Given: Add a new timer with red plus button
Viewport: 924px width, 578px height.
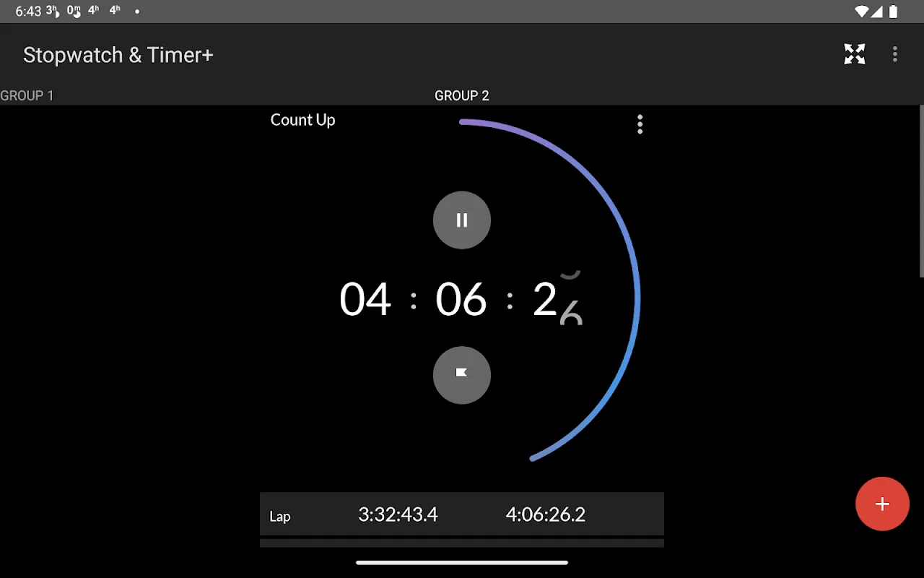Looking at the screenshot, I should (882, 504).
